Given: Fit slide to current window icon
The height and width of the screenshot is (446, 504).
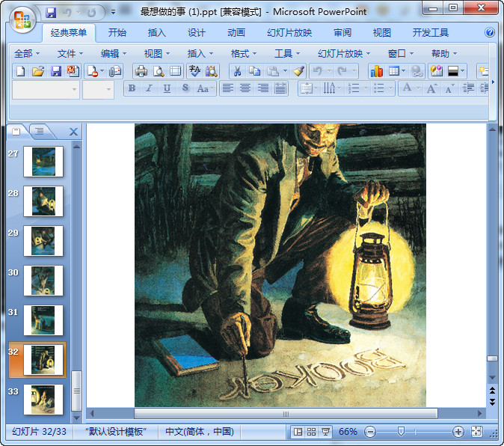Looking at the screenshot, I should click(x=476, y=432).
